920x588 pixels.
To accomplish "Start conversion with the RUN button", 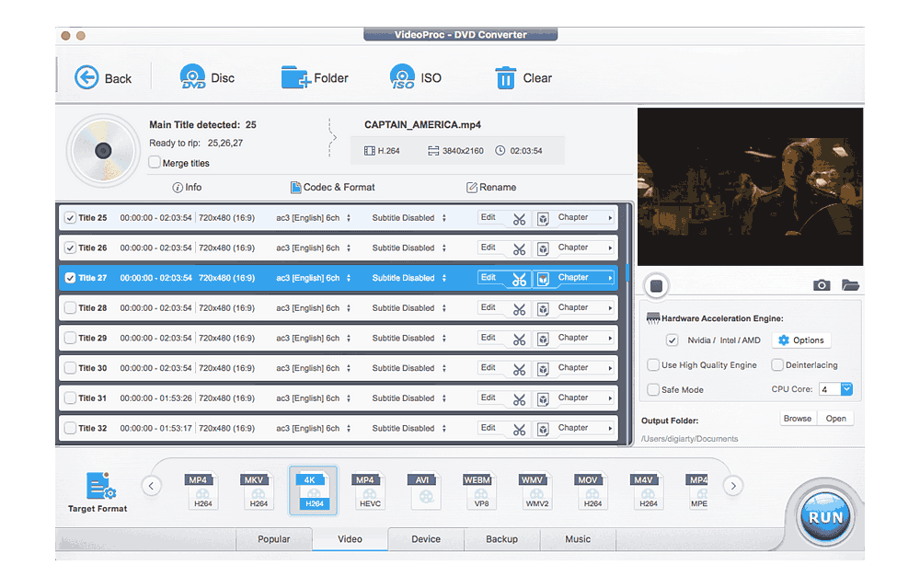I will click(x=823, y=516).
